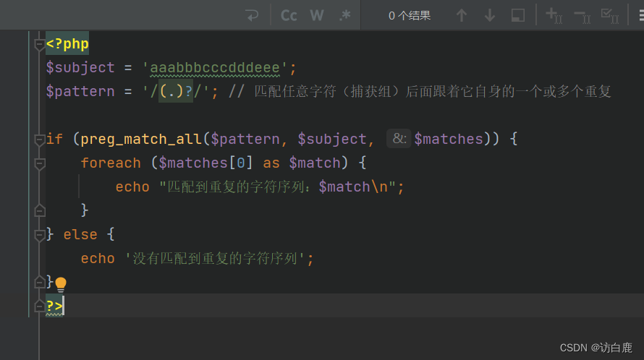Open search results in find window icon
The height and width of the screenshot is (360, 644).
518,16
